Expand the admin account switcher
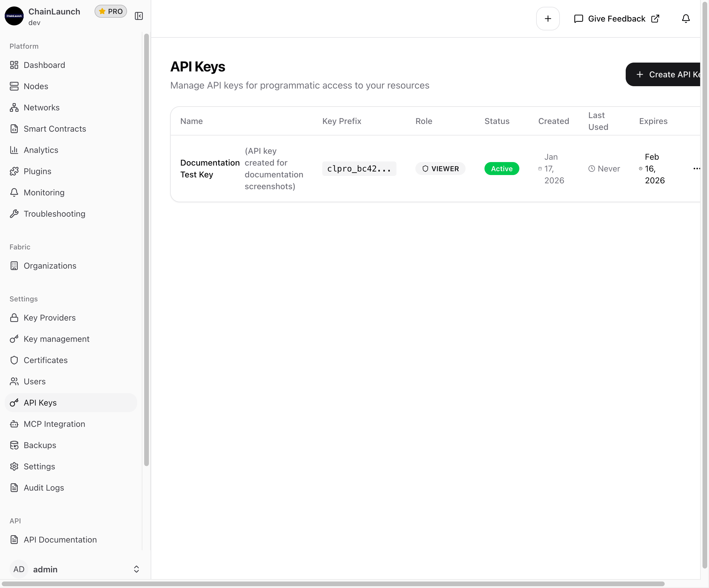 pos(136,569)
